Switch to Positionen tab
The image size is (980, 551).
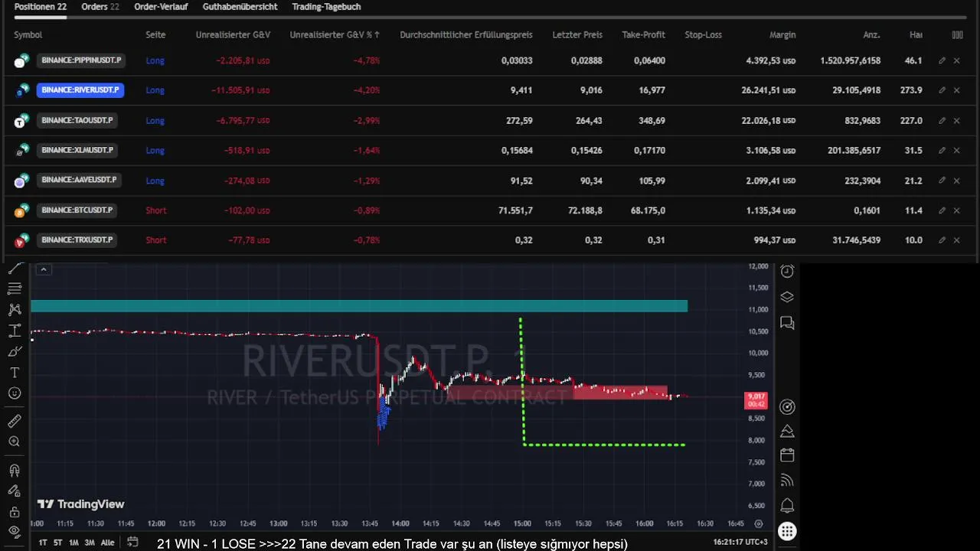[41, 7]
